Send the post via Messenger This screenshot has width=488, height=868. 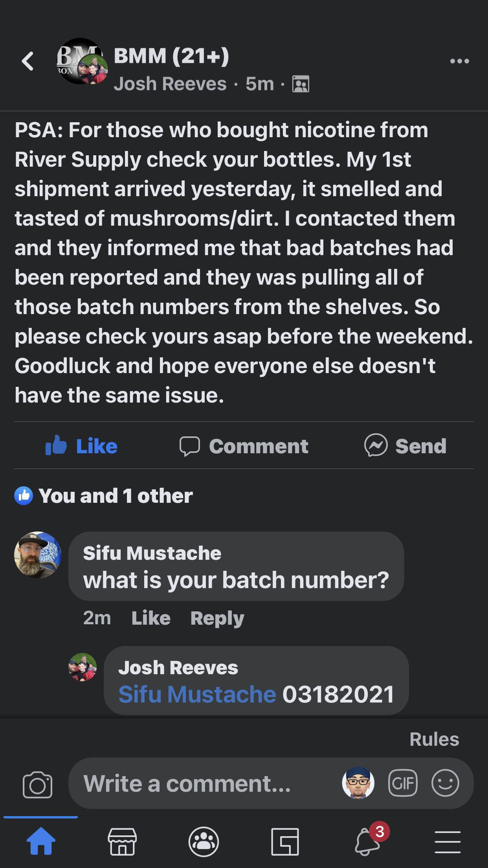(405, 446)
